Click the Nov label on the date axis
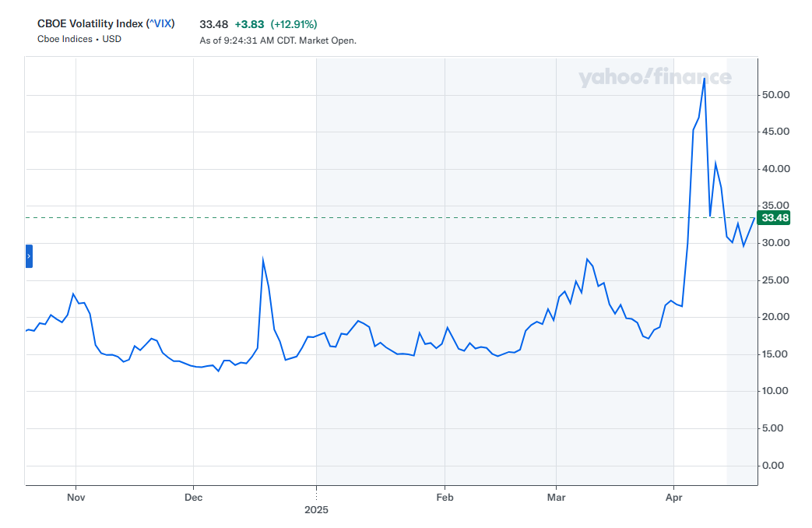This screenshot has width=812, height=528. point(76,498)
